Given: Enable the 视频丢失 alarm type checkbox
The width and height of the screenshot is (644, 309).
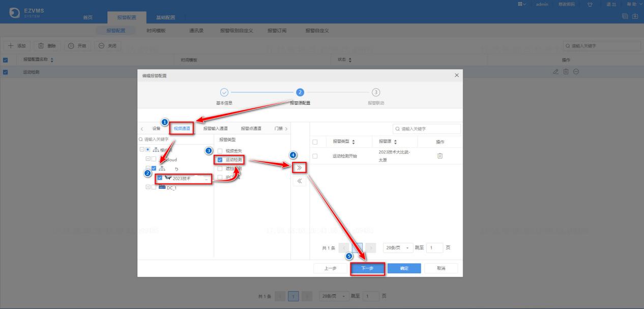Looking at the screenshot, I should click(219, 149).
